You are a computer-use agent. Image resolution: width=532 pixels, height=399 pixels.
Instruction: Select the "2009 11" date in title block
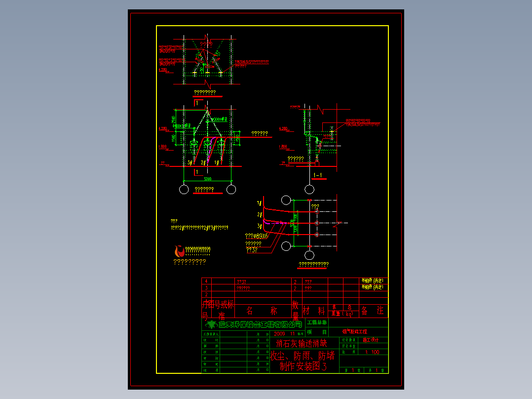285,334
